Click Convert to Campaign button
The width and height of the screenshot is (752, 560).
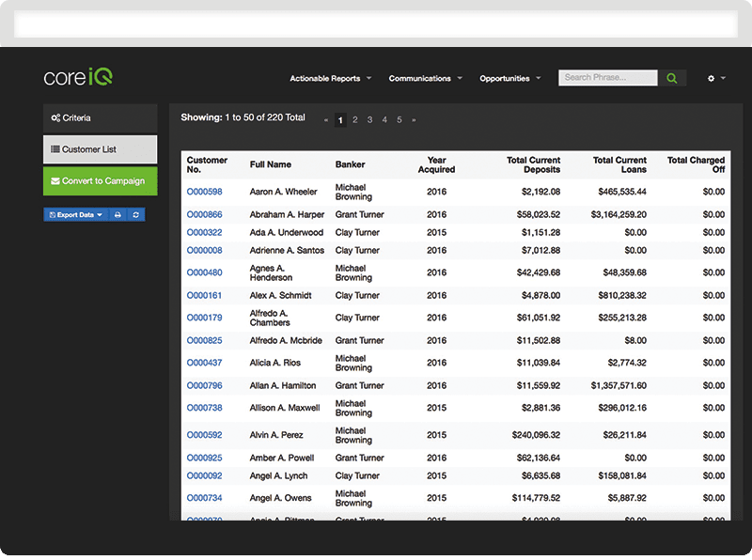(101, 180)
